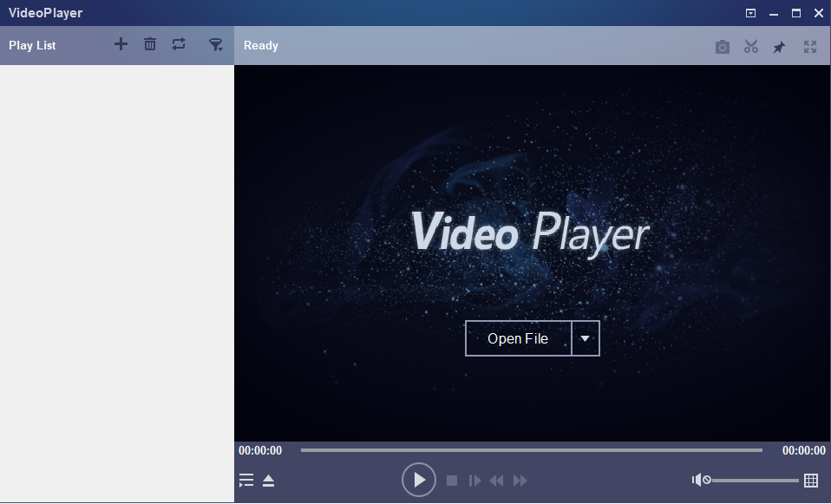This screenshot has width=831, height=504.
Task: Adjust the volume slider
Action: 756,481
